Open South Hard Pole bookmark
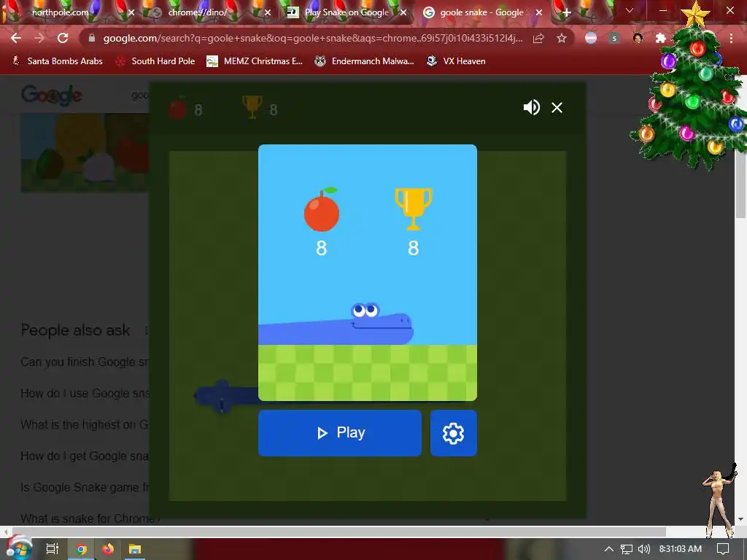This screenshot has height=560, width=747. pyautogui.click(x=155, y=61)
